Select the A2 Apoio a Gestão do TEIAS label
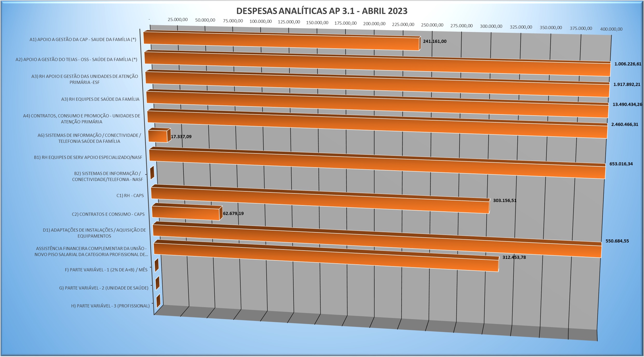644x357 pixels. click(76, 59)
